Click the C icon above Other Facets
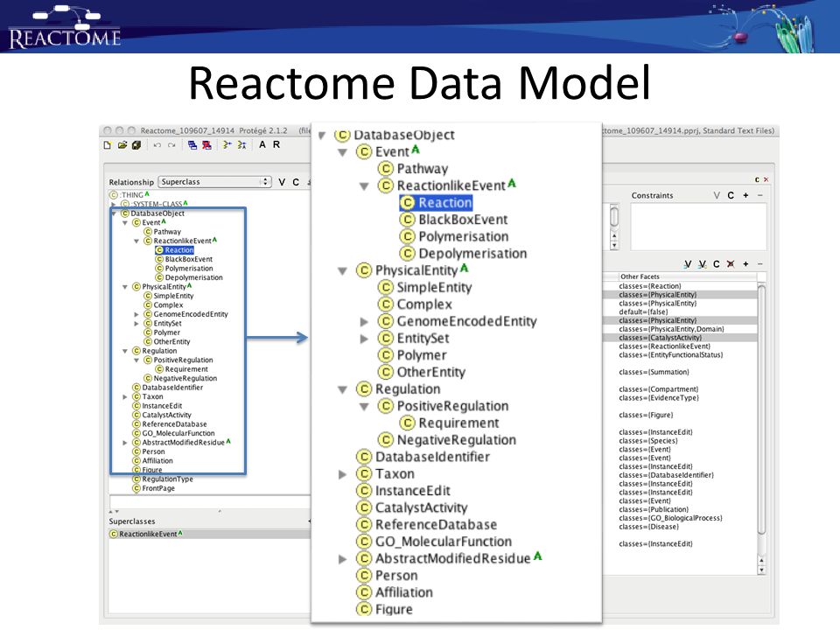Viewport: 840px width, 630px height. click(x=717, y=264)
